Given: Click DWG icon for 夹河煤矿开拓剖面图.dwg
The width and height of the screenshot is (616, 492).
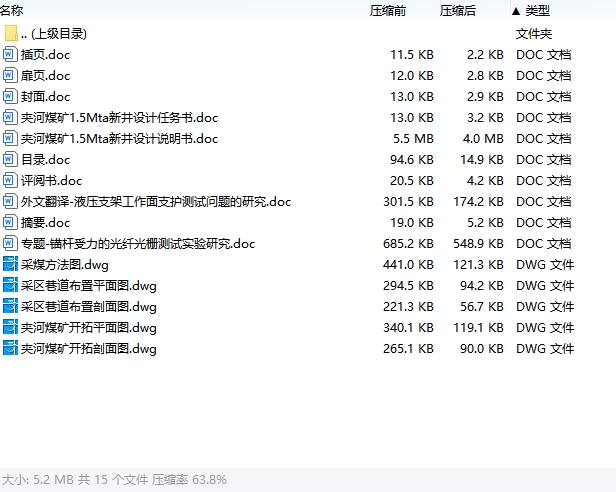Looking at the screenshot, I should tap(10, 348).
